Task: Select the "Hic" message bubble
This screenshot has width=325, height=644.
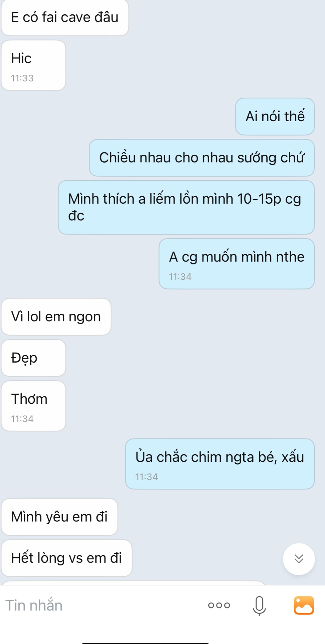Action: click(33, 65)
